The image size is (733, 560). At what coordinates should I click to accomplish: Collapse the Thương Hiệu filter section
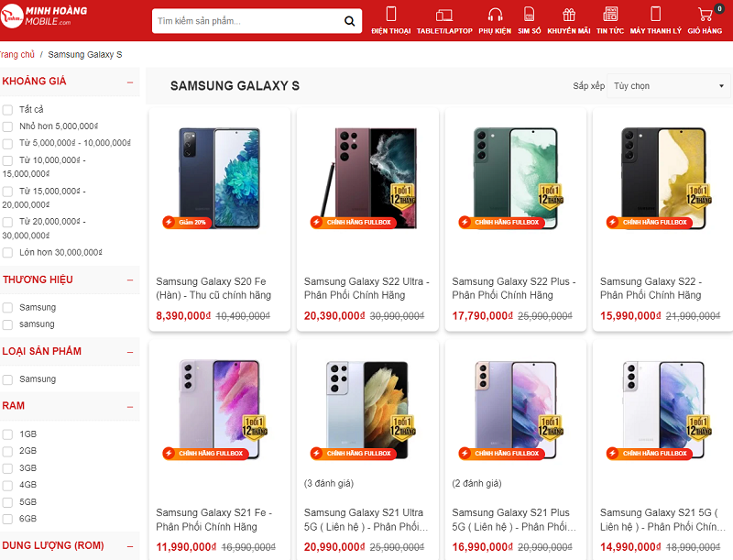click(x=130, y=280)
